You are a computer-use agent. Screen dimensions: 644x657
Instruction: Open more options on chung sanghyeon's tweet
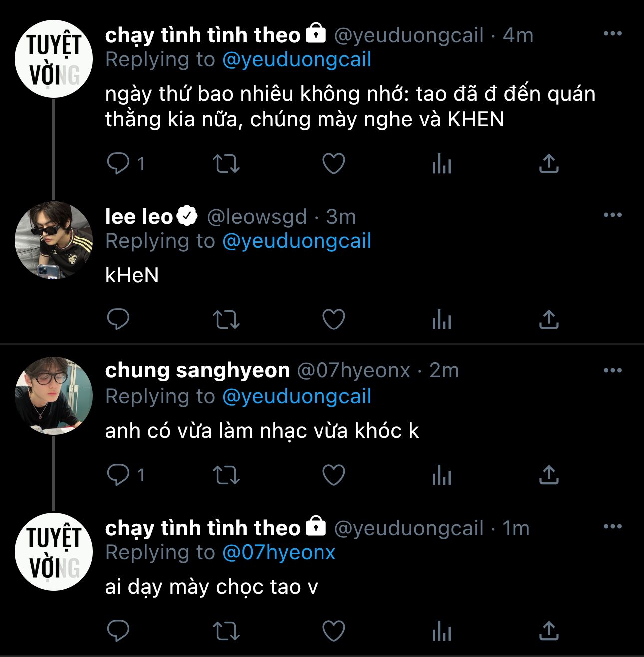[613, 371]
